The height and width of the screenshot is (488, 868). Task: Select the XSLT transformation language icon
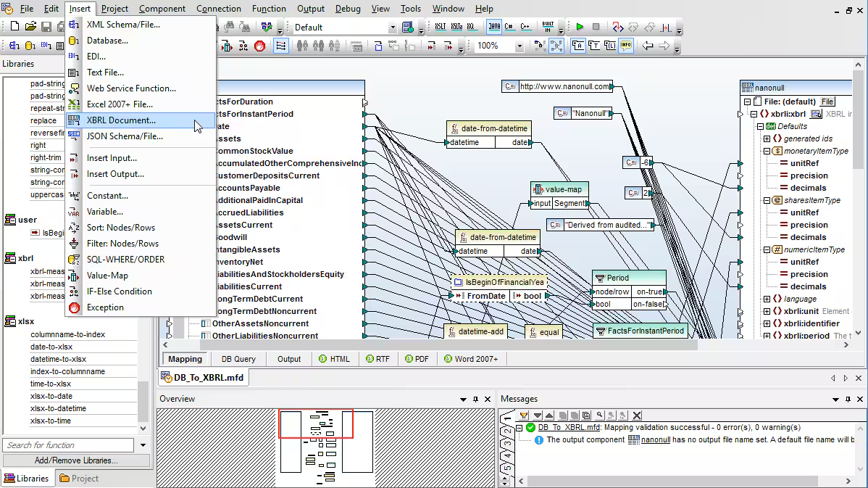point(441,27)
